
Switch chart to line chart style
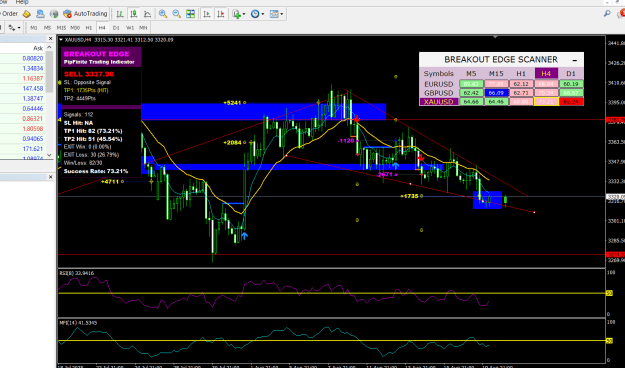pos(147,14)
